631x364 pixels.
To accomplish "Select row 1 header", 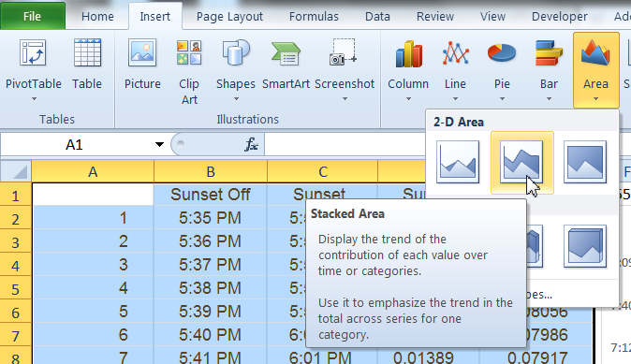I will click(15, 195).
